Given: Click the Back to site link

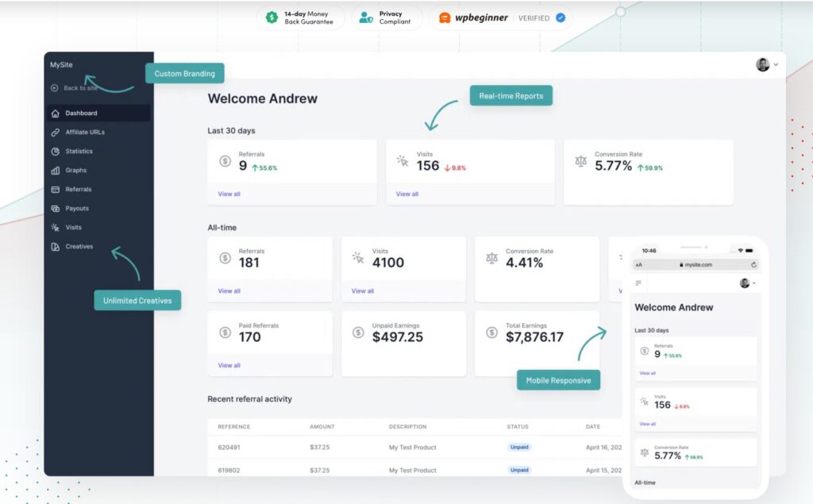Looking at the screenshot, I should tap(75, 88).
